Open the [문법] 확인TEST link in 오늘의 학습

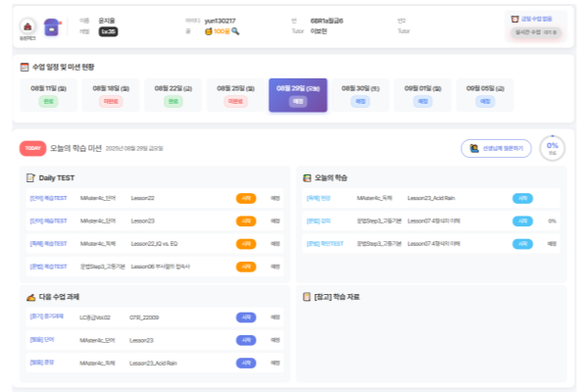[x=324, y=243]
